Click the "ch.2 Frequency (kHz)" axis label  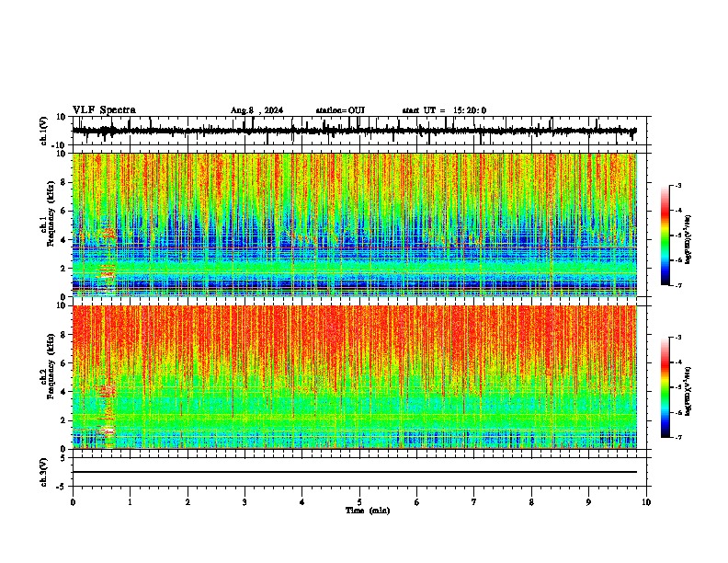[x=48, y=366]
